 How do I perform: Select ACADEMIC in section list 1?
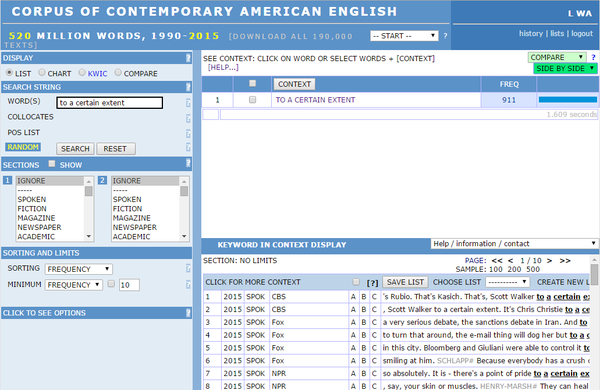coord(36,237)
